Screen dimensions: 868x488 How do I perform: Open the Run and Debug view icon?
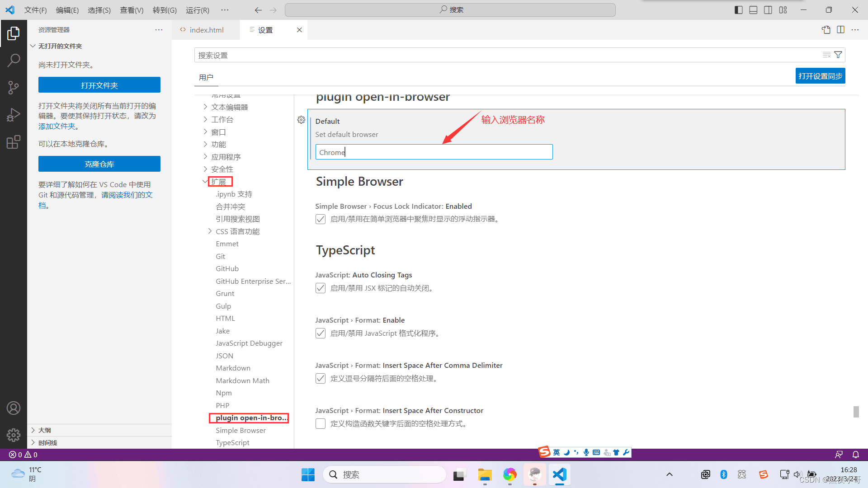click(x=14, y=114)
